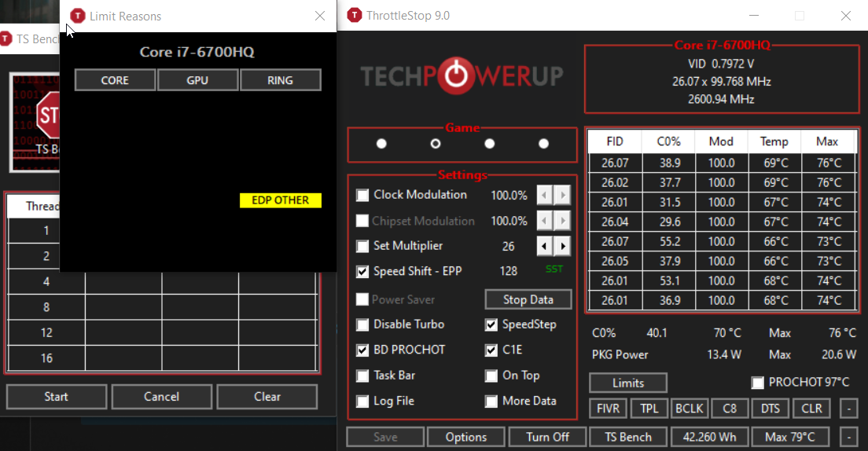Select the first profile radio button
The image size is (868, 451).
(x=381, y=144)
